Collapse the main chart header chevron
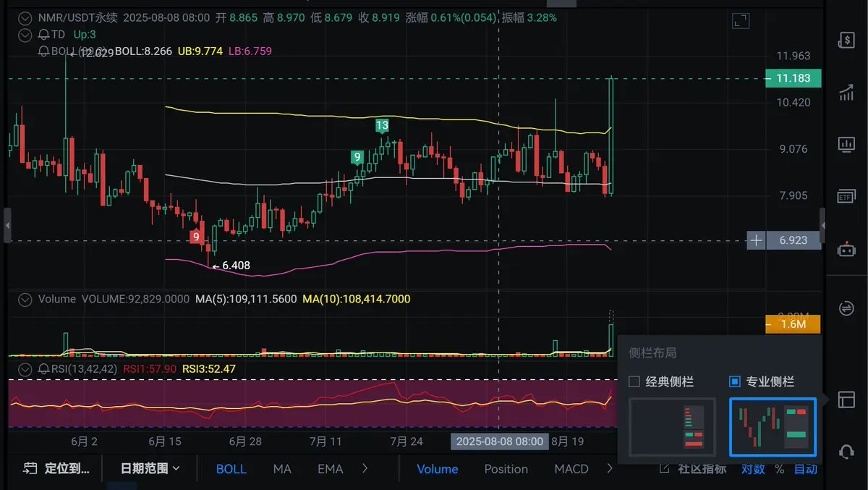Screen dimensions: 868x490 point(26,17)
